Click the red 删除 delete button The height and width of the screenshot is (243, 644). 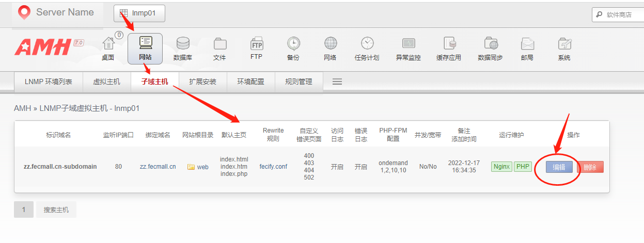[x=590, y=167]
